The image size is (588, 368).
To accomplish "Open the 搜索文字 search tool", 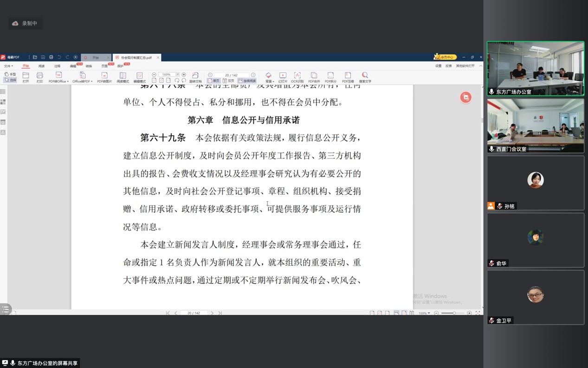I will (365, 77).
